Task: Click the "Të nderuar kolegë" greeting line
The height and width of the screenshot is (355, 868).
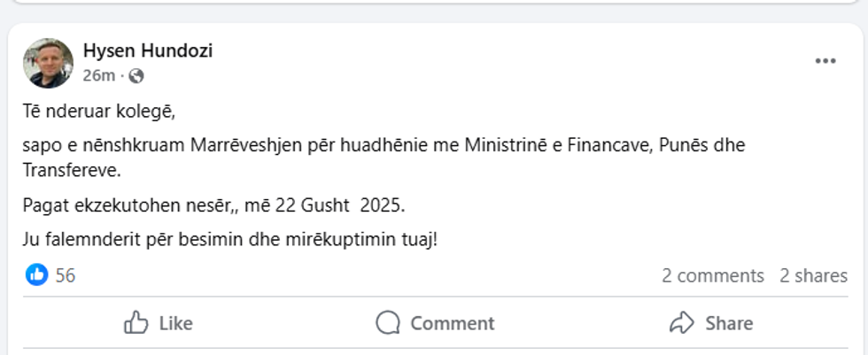Action: [105, 112]
